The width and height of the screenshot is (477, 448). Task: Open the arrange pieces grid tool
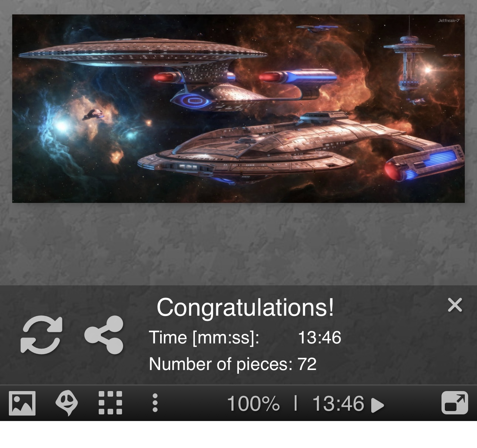pyautogui.click(x=110, y=403)
